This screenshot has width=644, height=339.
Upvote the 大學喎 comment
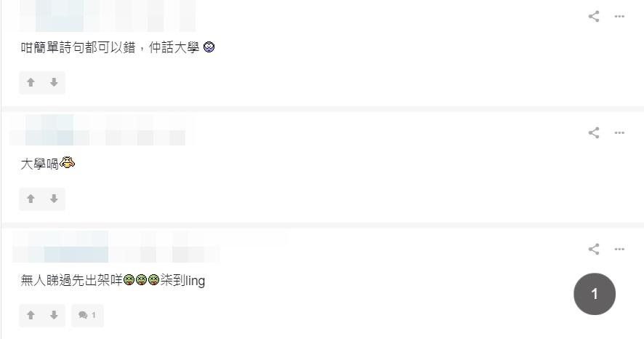coord(31,199)
